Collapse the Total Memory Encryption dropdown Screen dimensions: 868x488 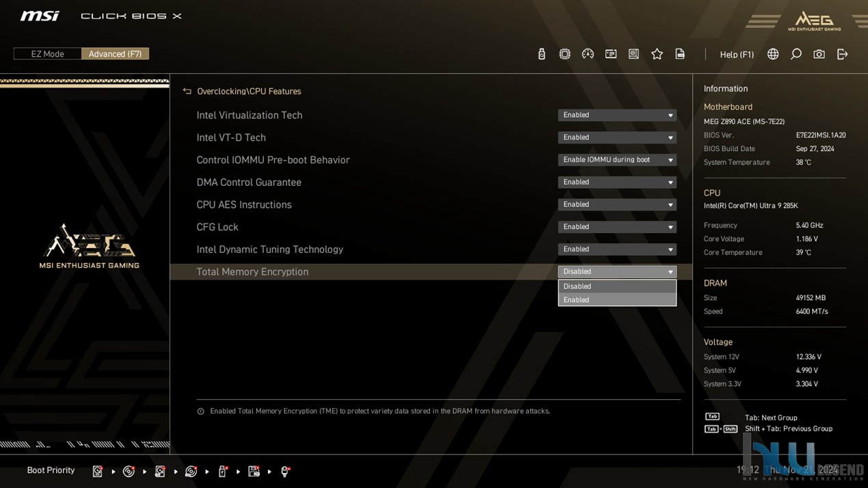pos(617,271)
